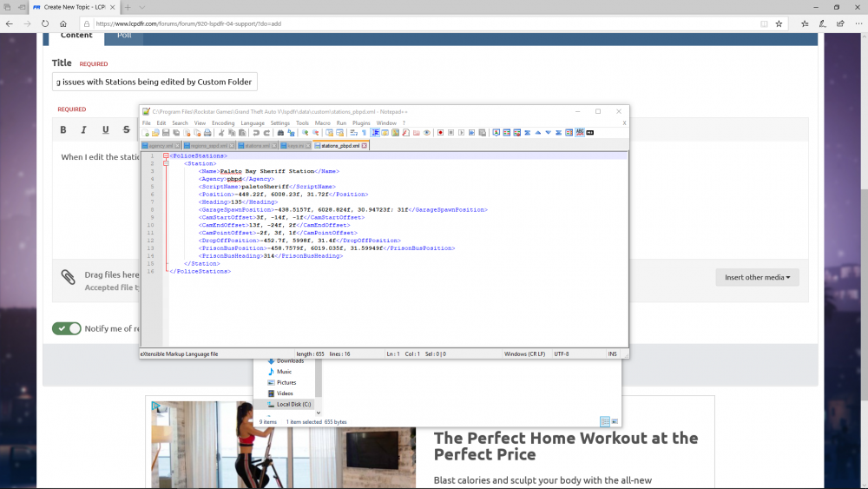Click the Save icon in Notepad++ toolbar
This screenshot has width=868, height=489.
164,133
